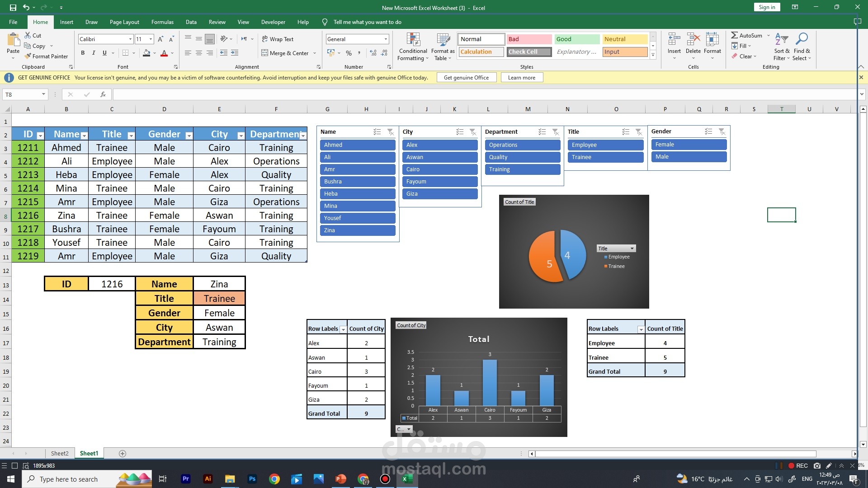Image resolution: width=868 pixels, height=488 pixels.
Task: Click the Insert Function fx icon
Action: coord(103,94)
